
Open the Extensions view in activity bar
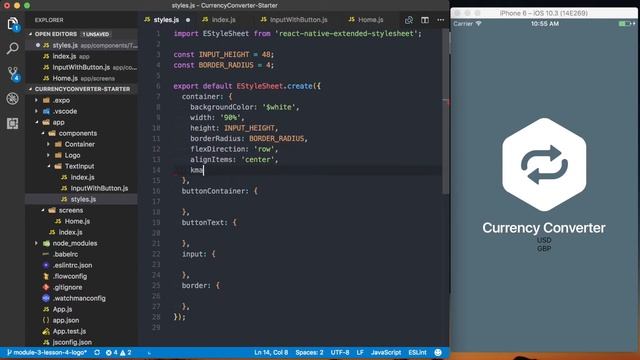click(x=13, y=123)
